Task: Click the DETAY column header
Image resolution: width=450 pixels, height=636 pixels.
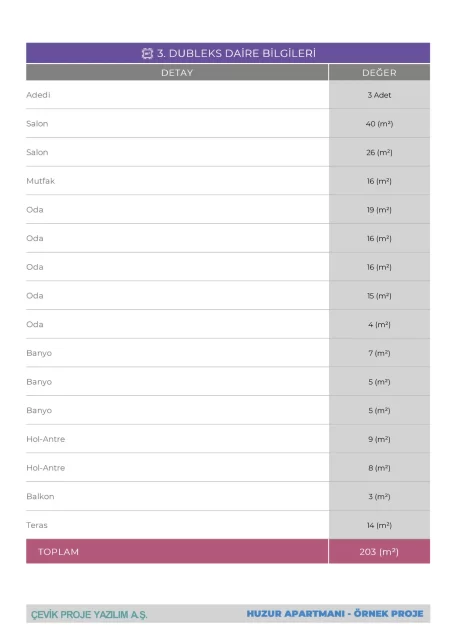Action: click(177, 73)
